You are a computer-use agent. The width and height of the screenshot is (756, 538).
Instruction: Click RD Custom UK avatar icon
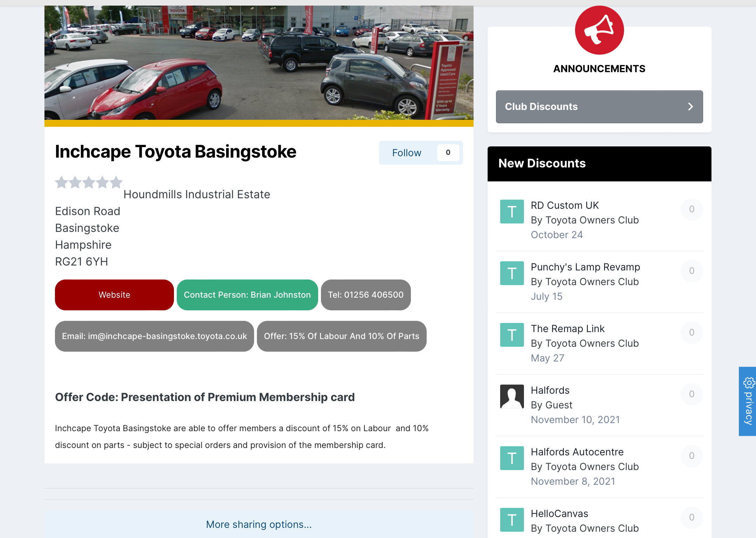click(x=512, y=212)
